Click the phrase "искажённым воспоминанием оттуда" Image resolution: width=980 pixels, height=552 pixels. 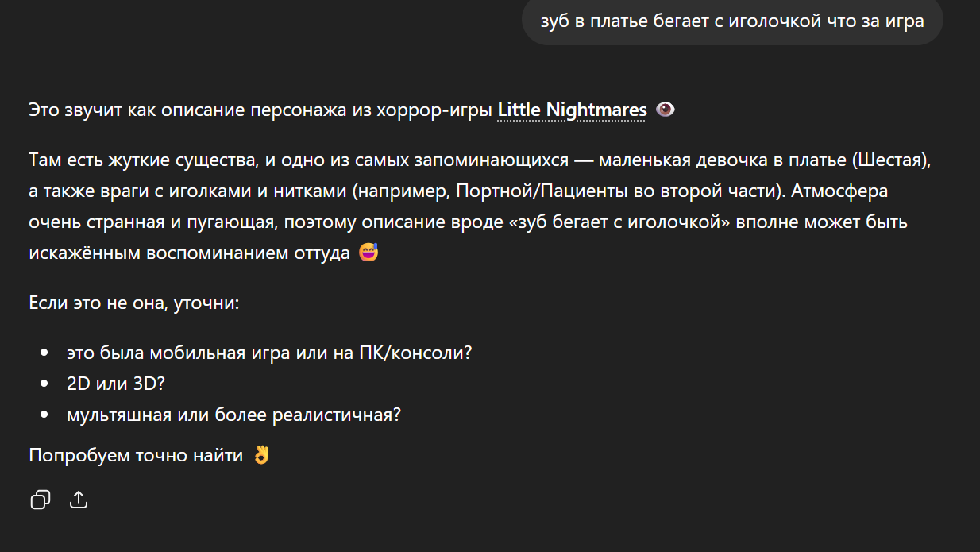point(189,254)
